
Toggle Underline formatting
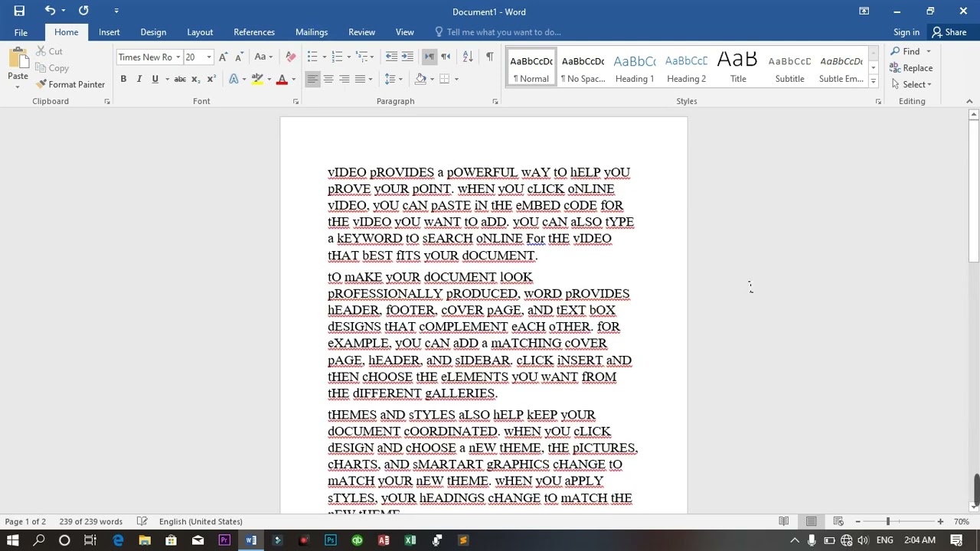pos(155,79)
